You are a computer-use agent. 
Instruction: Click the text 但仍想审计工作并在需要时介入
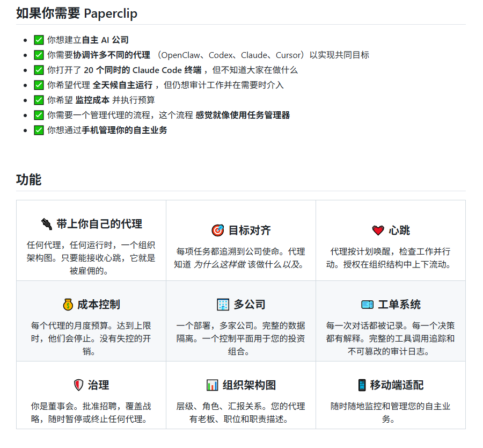(224, 85)
